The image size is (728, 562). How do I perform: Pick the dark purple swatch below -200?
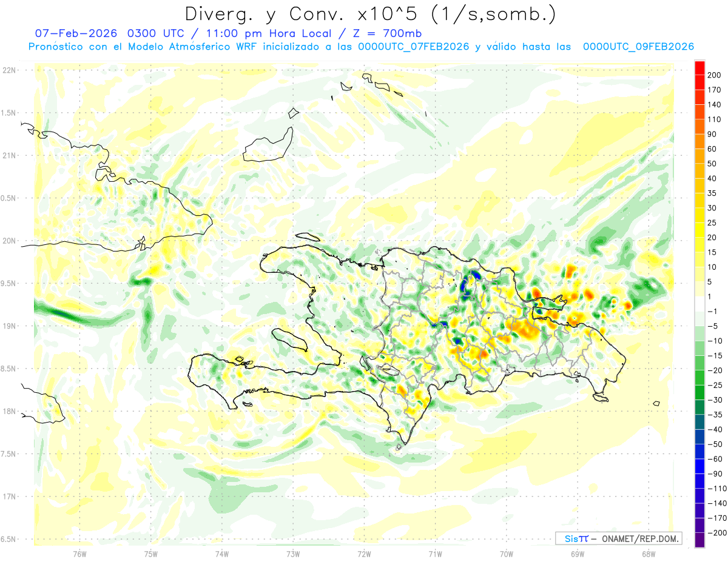click(699, 540)
